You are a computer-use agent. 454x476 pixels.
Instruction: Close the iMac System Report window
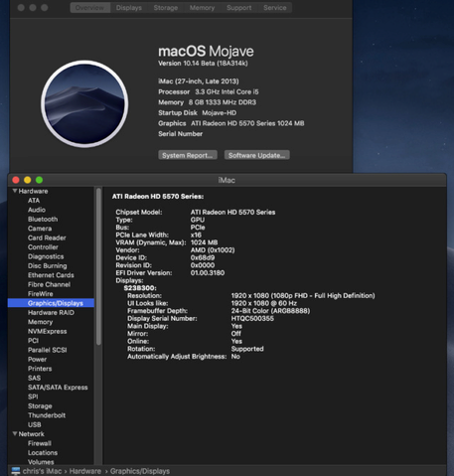(x=16, y=180)
